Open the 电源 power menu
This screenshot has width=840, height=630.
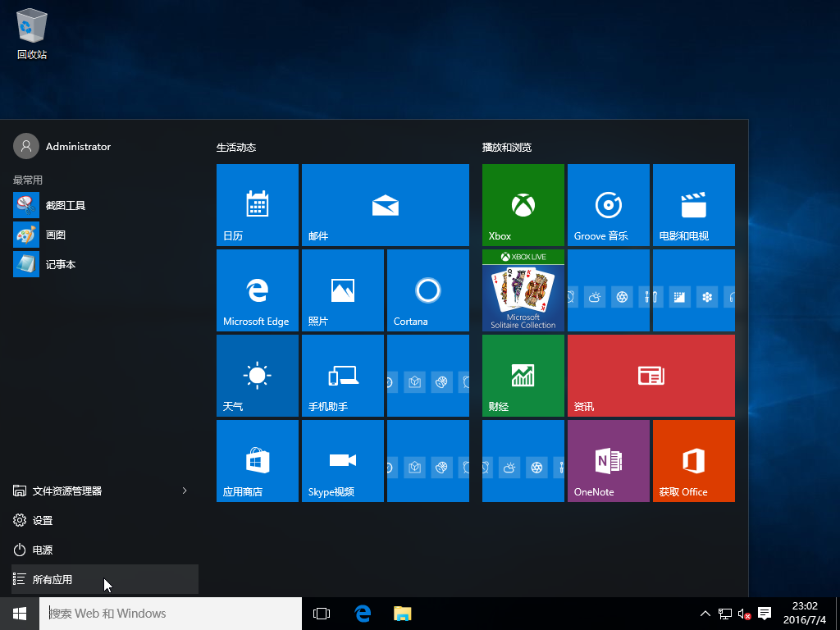[x=105, y=550]
